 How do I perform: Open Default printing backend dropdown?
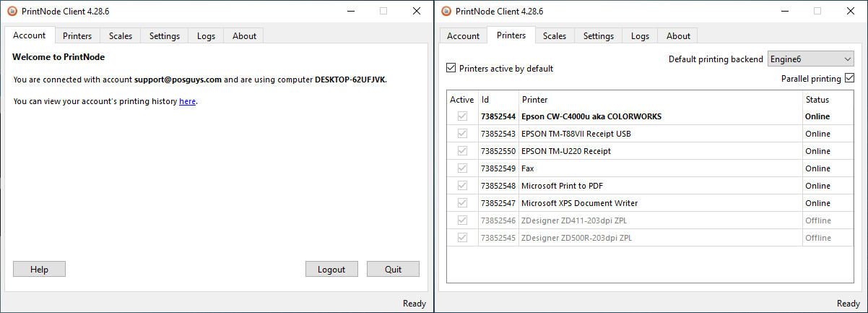(x=810, y=59)
